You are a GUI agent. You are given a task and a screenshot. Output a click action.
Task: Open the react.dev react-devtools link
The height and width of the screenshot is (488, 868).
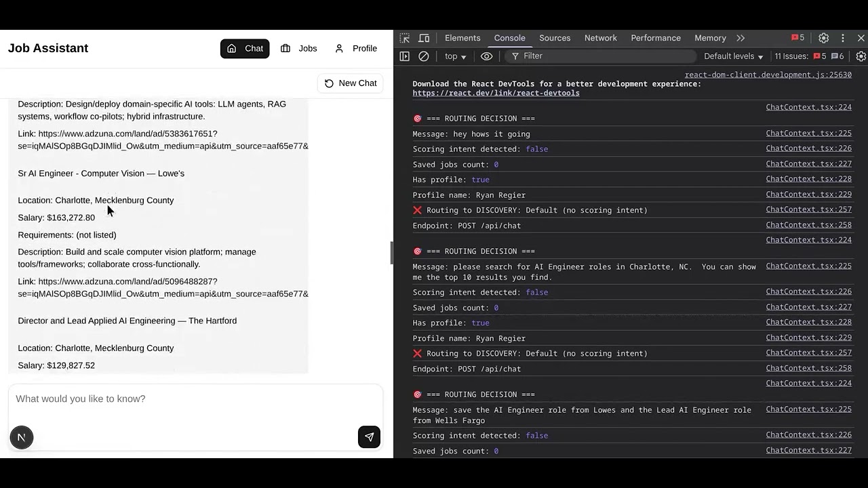point(496,94)
